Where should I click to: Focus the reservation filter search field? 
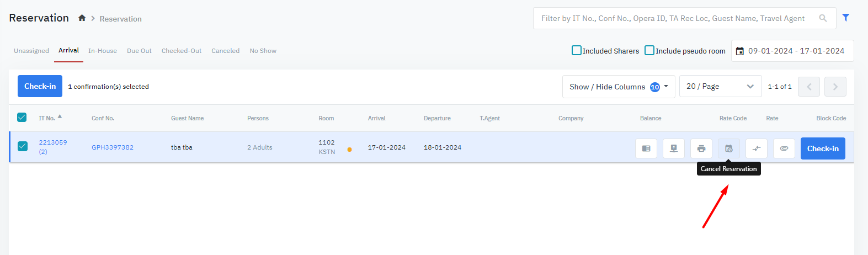[x=676, y=18]
